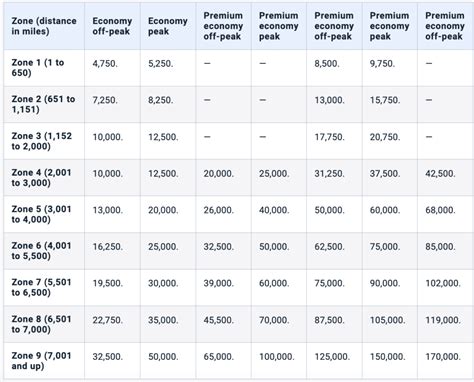Click the Zone 1 (1 to 650) row label
This screenshot has height=382, width=474.
click(x=38, y=68)
